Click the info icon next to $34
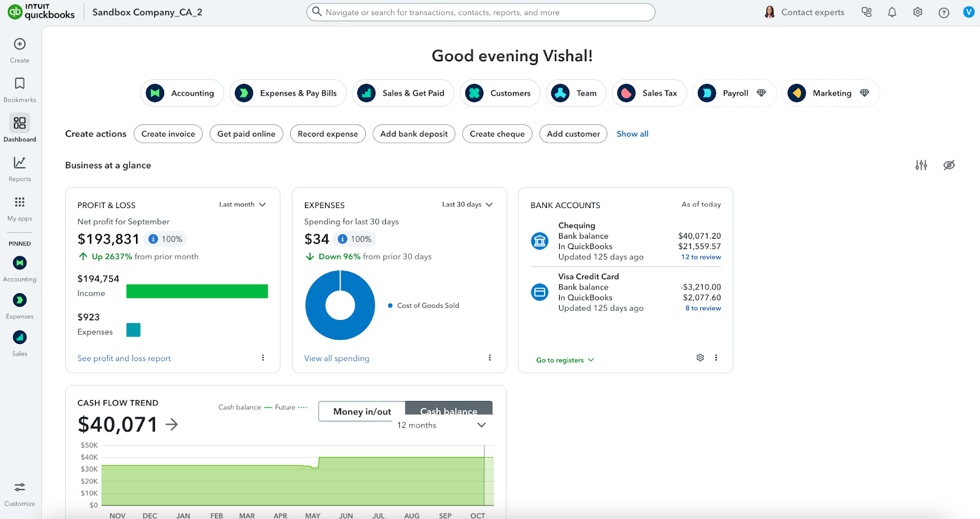Image resolution: width=980 pixels, height=519 pixels. click(x=342, y=239)
